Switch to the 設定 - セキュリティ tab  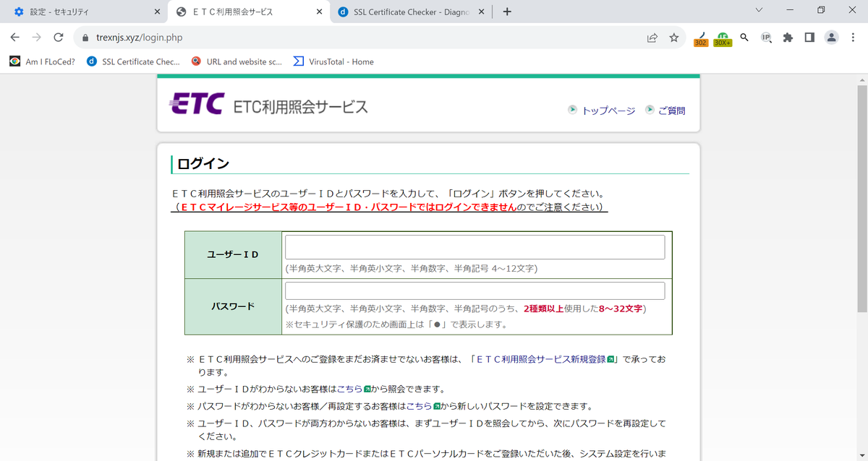[84, 12]
